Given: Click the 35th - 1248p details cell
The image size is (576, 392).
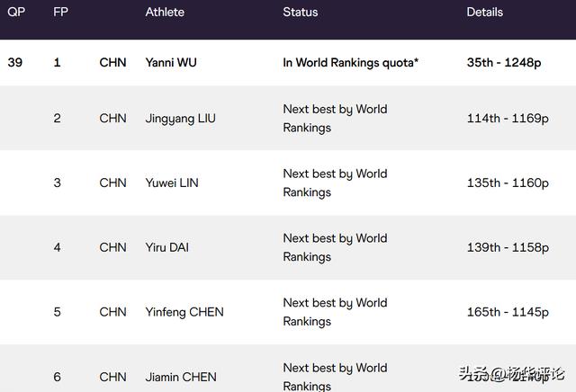Looking at the screenshot, I should (504, 62).
